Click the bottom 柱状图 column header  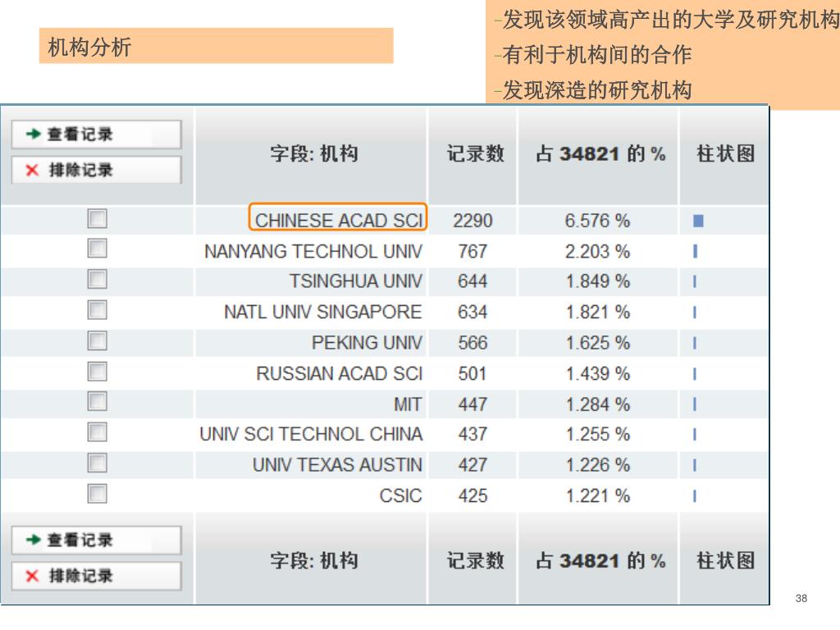(725, 561)
